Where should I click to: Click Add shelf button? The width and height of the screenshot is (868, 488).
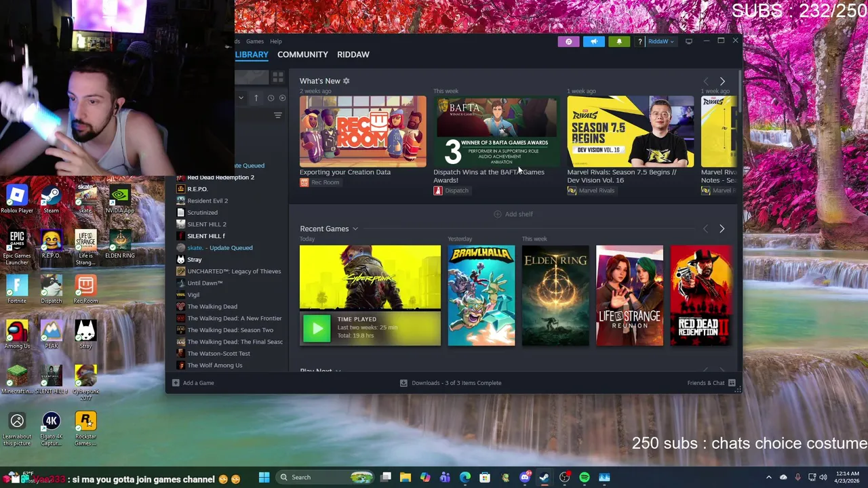click(x=513, y=214)
